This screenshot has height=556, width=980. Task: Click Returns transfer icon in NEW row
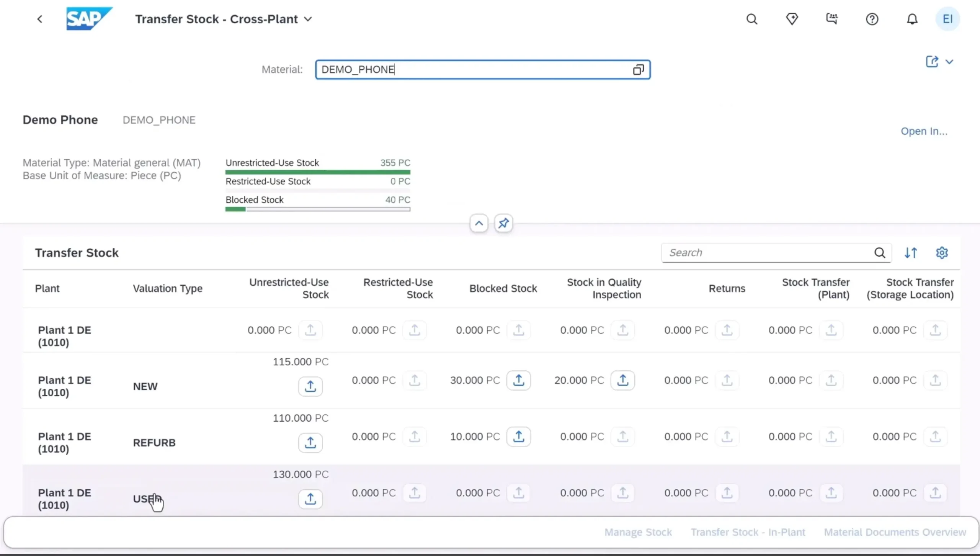(727, 380)
